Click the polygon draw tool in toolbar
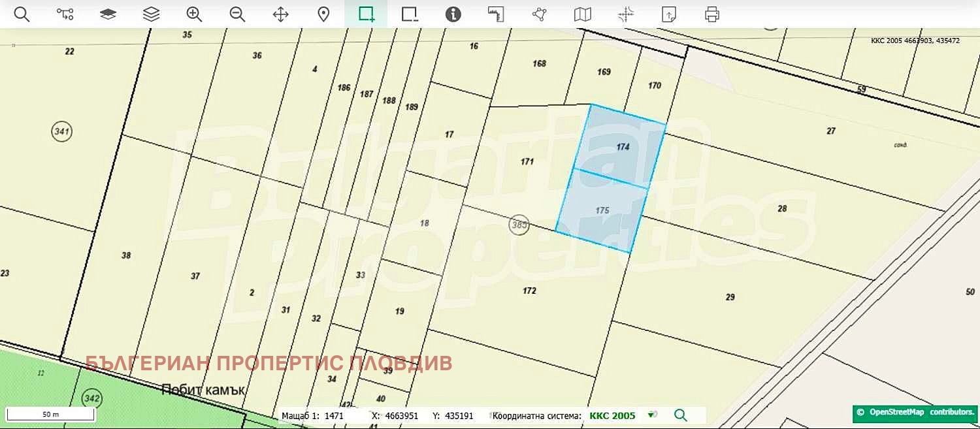The width and height of the screenshot is (980, 429). pyautogui.click(x=539, y=14)
